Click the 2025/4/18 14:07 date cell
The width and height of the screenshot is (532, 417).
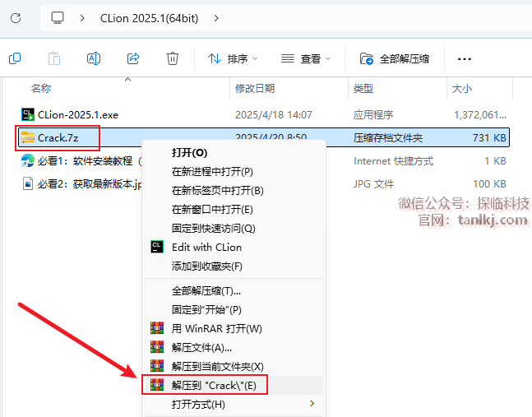click(x=274, y=114)
